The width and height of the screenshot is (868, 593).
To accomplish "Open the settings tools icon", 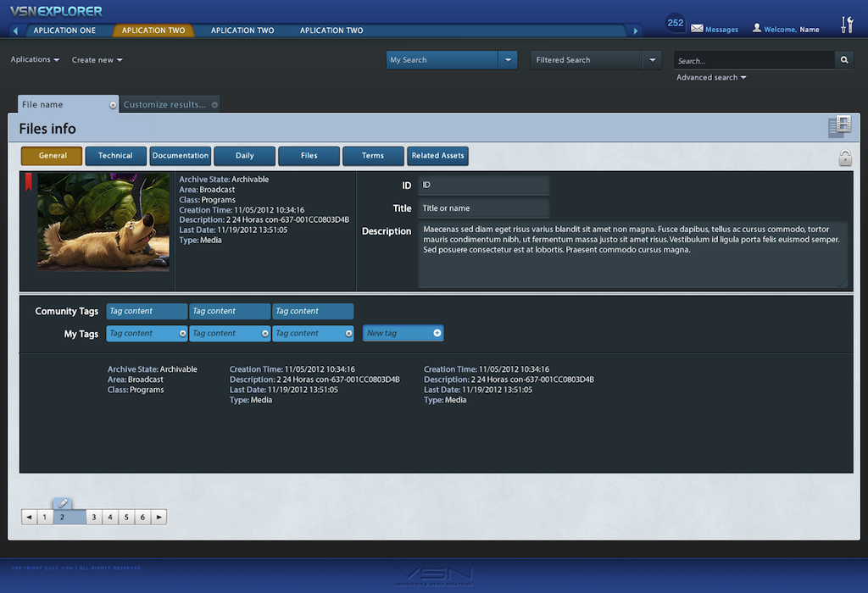I will tap(846, 25).
